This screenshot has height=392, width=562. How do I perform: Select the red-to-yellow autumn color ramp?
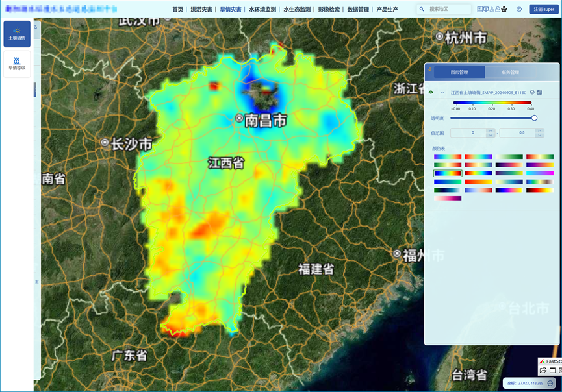(478, 182)
